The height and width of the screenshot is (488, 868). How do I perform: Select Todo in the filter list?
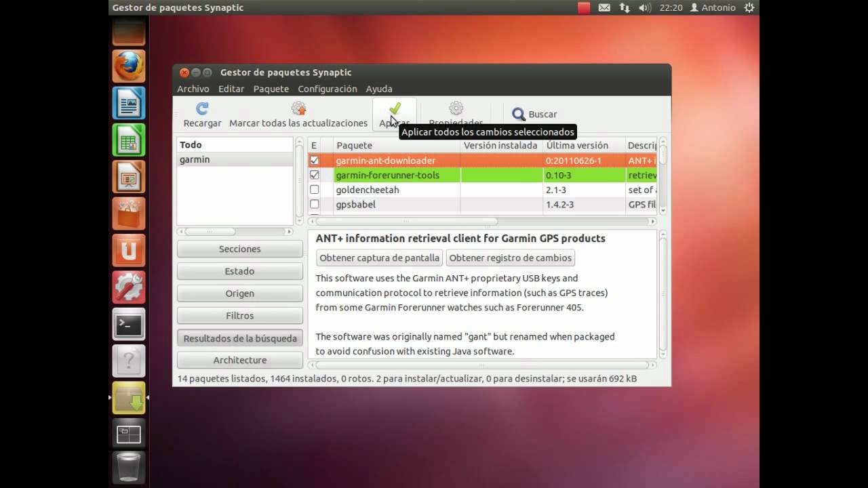(x=235, y=144)
